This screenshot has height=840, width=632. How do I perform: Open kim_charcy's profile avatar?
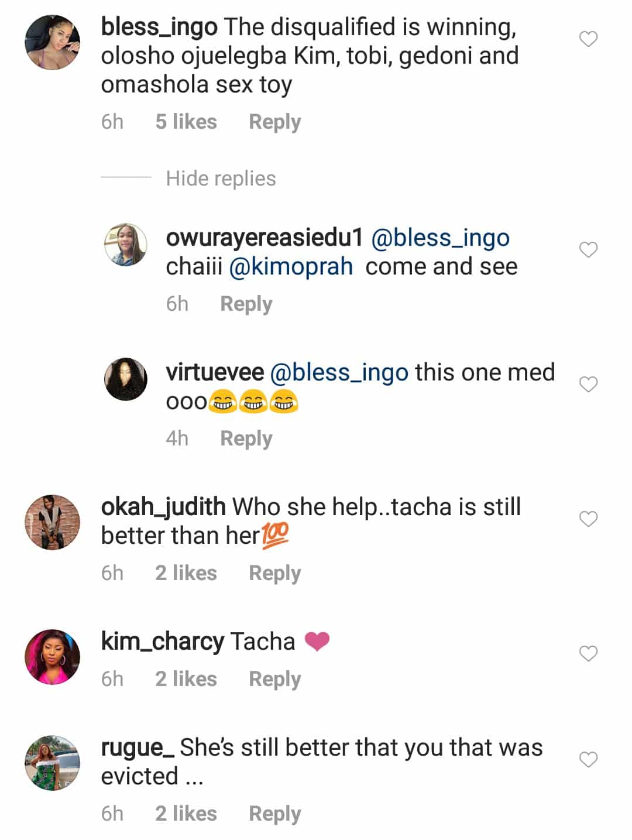(52, 657)
